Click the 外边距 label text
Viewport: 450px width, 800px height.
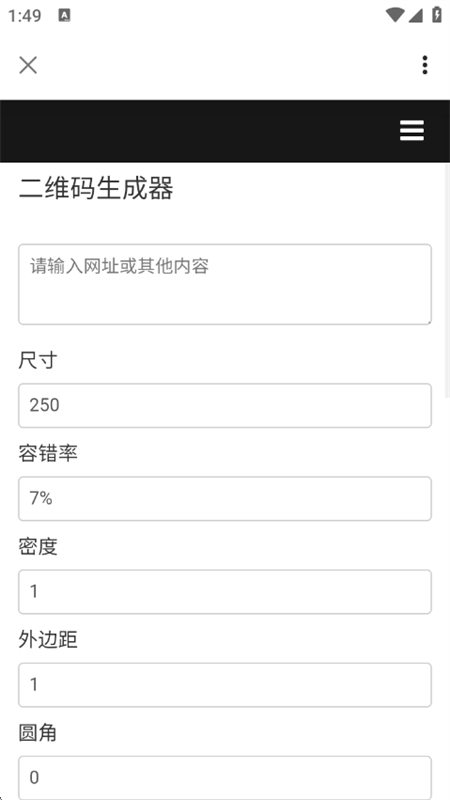tap(48, 640)
